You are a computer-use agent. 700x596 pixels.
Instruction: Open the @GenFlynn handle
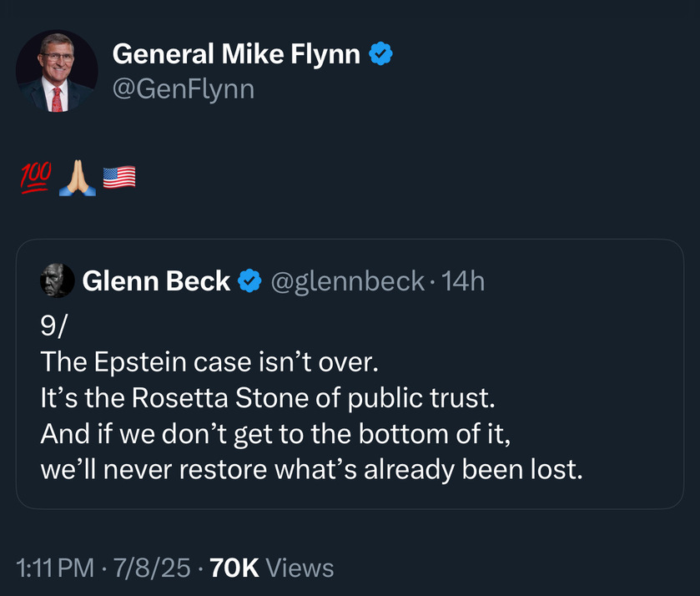coord(184,89)
